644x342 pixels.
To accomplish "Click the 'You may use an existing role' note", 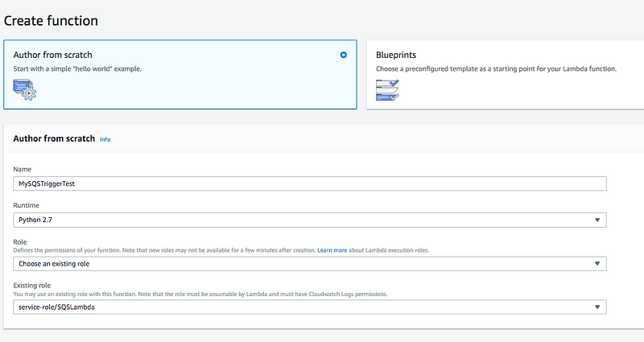I will coord(200,294).
